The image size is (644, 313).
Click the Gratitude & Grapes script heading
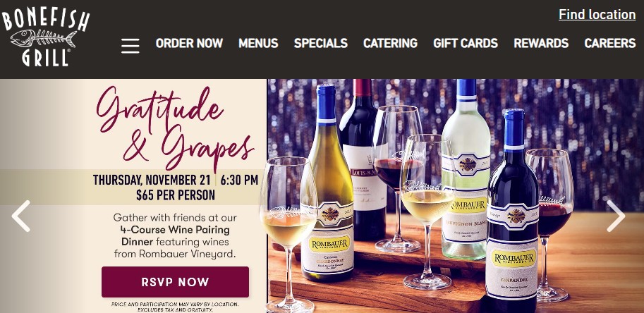click(x=176, y=128)
